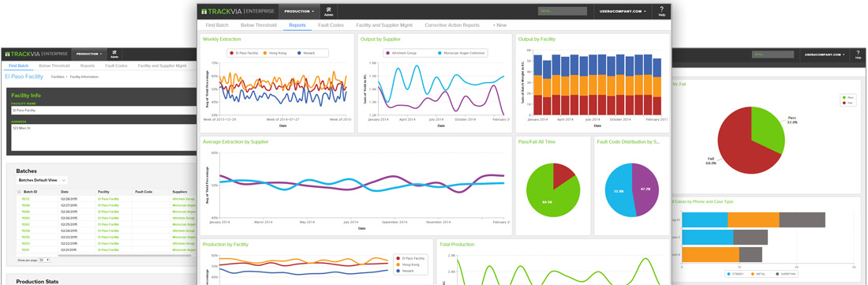Select the Reports tab in front window
Screen dimensions: 868x285
(x=297, y=25)
